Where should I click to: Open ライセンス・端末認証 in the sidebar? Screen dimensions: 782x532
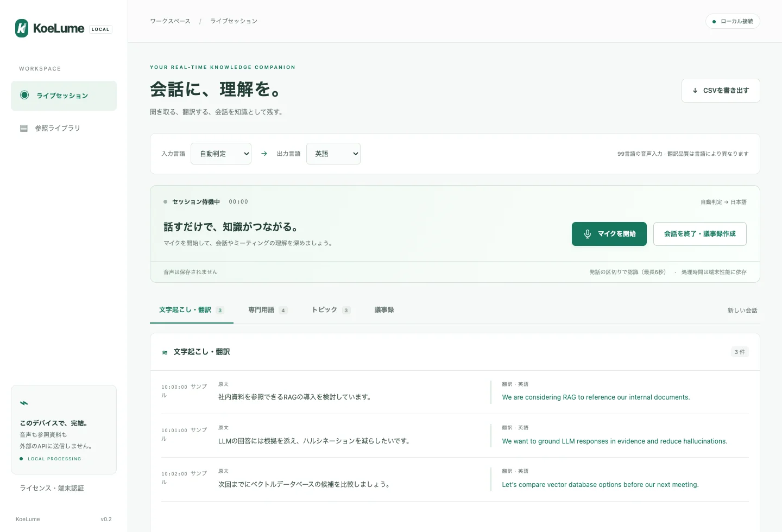[x=52, y=488]
